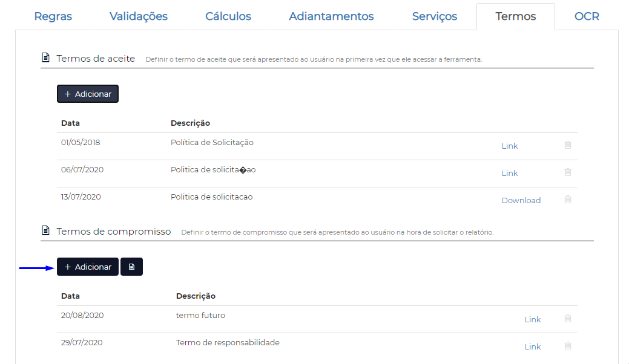Image resolution: width=629 pixels, height=364 pixels.
Task: Add a new Termos de compromisso entry
Action: [88, 267]
